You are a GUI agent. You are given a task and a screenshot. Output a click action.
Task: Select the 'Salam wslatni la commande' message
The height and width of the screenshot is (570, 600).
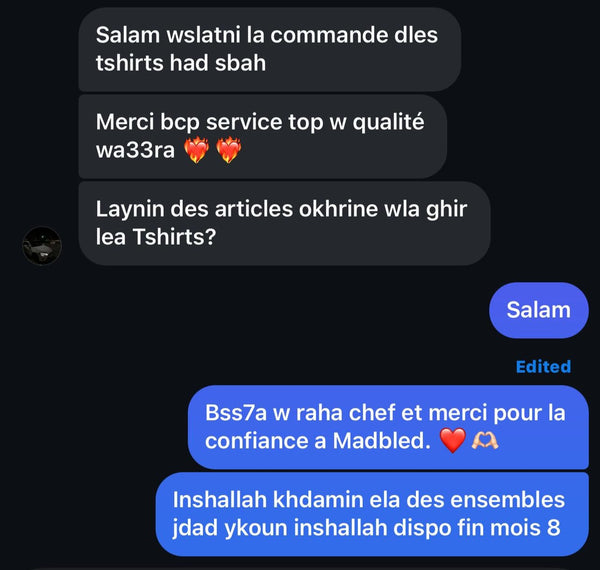(270, 49)
